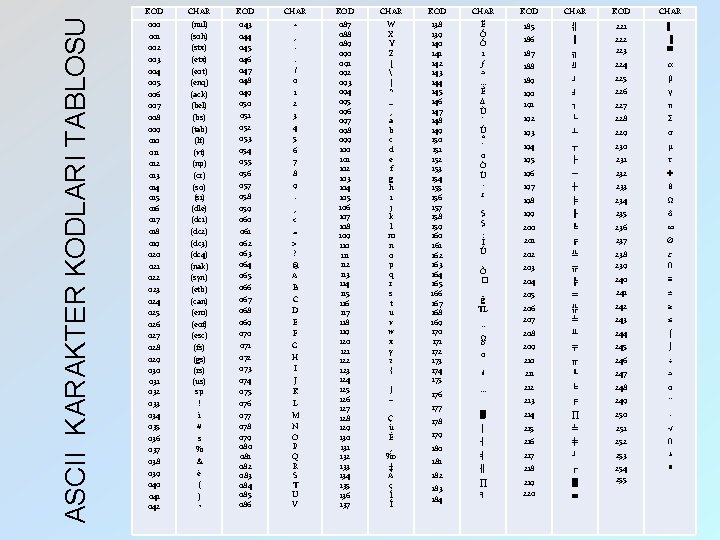Click the '(bs)' character cell
The width and height of the screenshot is (720, 540).
pos(199,118)
